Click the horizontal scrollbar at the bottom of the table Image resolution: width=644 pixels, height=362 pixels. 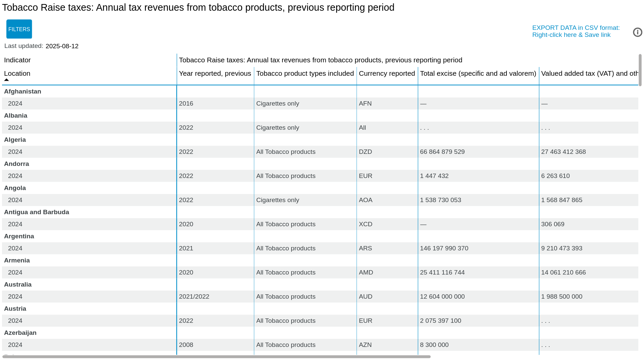tap(216, 357)
